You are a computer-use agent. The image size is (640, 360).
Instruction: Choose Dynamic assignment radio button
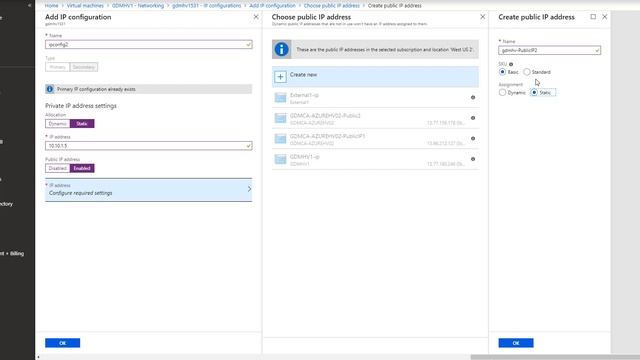502,93
